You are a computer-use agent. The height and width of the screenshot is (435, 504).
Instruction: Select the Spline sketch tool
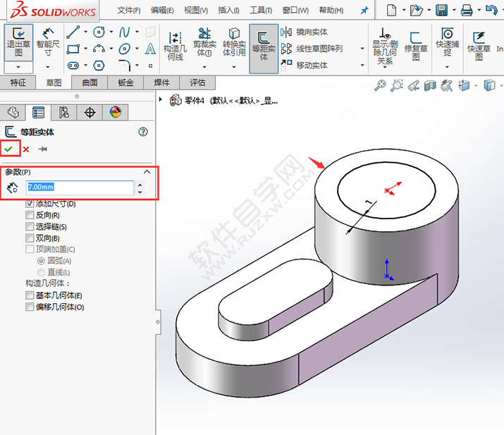(124, 32)
